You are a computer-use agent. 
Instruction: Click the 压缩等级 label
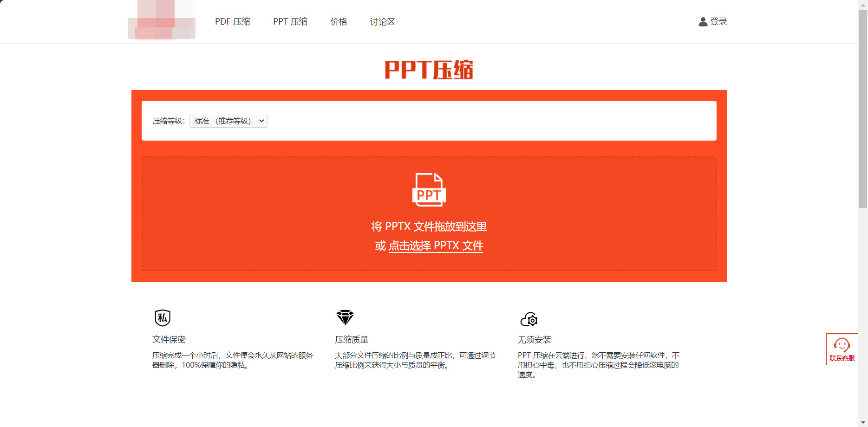click(169, 121)
